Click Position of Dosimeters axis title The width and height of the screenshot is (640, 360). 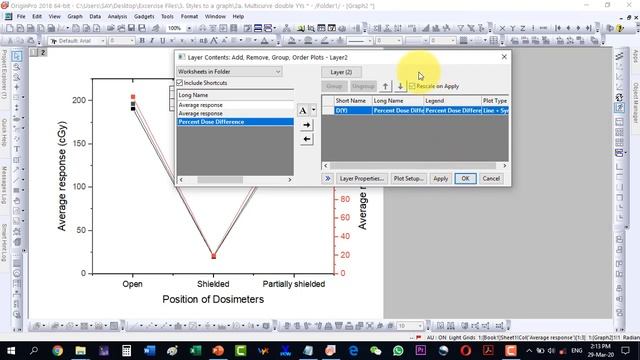(213, 299)
